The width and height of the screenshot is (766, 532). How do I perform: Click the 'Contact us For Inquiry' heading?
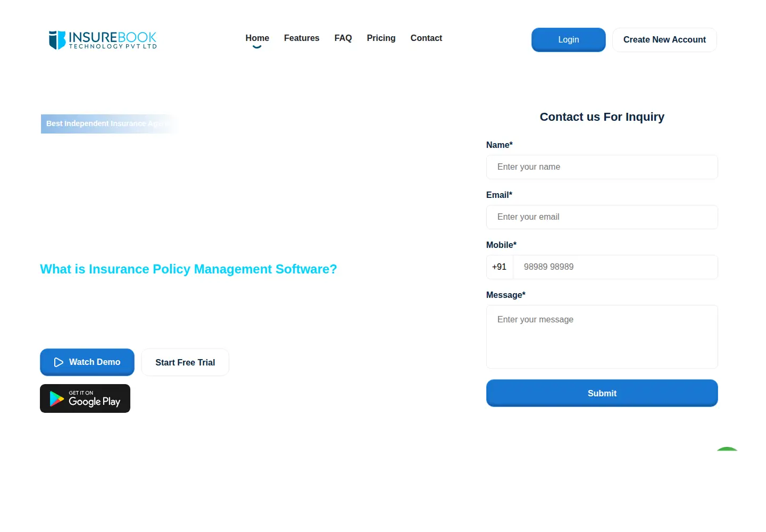coord(602,117)
